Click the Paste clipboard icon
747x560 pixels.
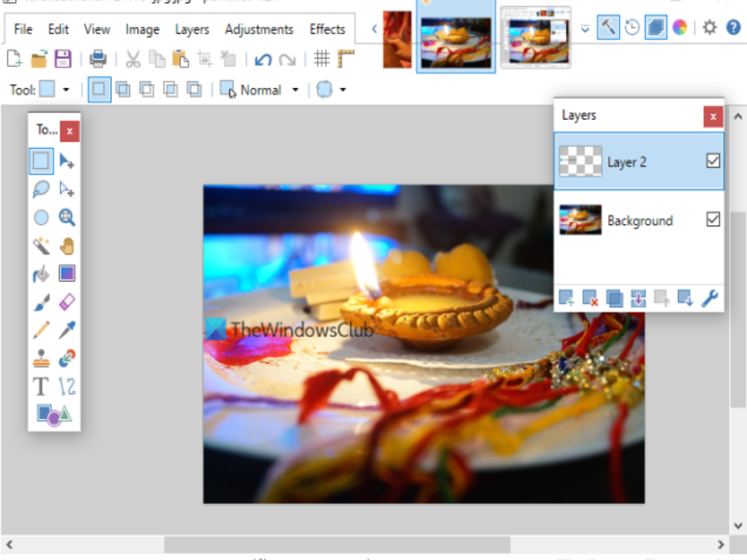[x=181, y=59]
